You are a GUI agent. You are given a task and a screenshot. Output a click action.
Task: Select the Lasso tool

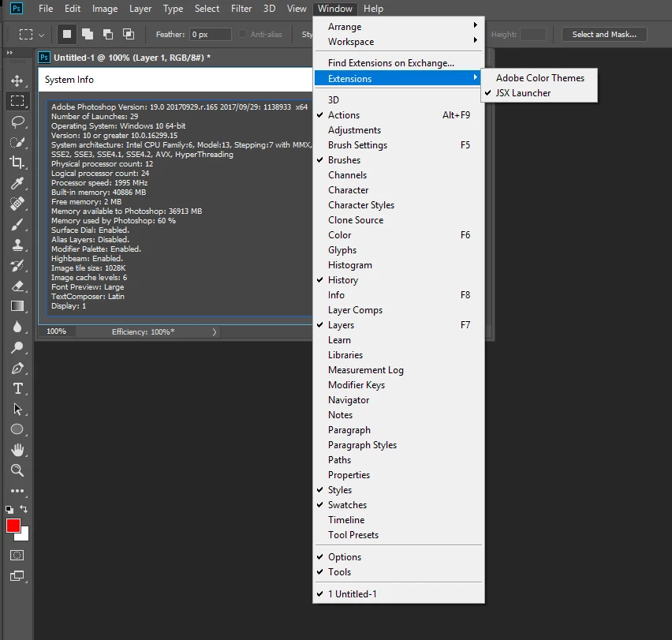[17, 122]
